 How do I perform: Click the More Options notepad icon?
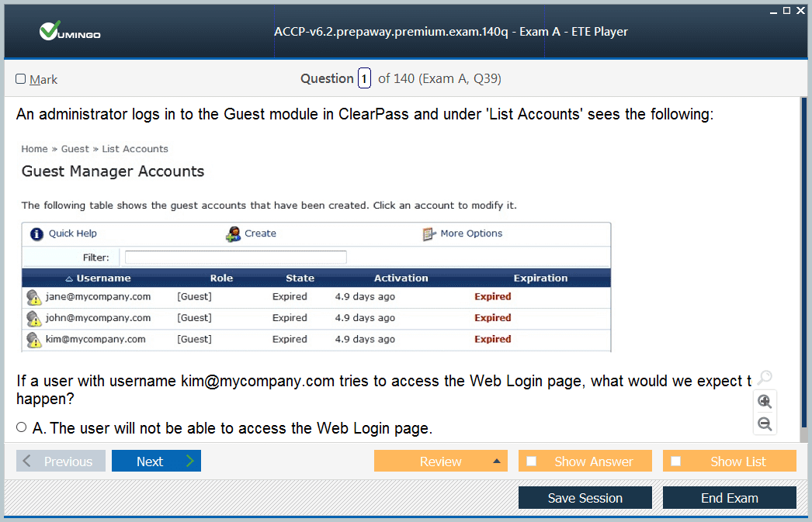(429, 234)
